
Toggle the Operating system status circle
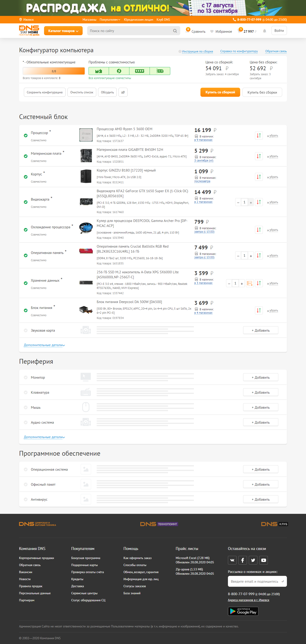pyautogui.click(x=26, y=470)
